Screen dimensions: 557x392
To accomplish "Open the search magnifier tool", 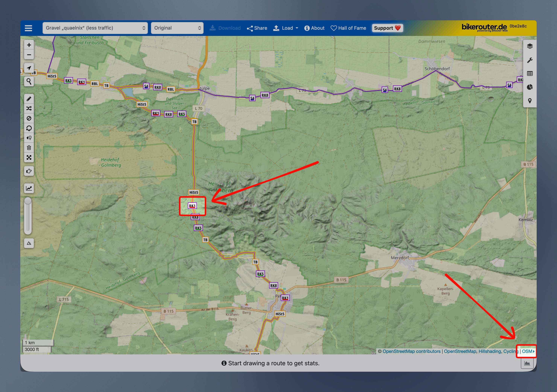I will 29,81.
